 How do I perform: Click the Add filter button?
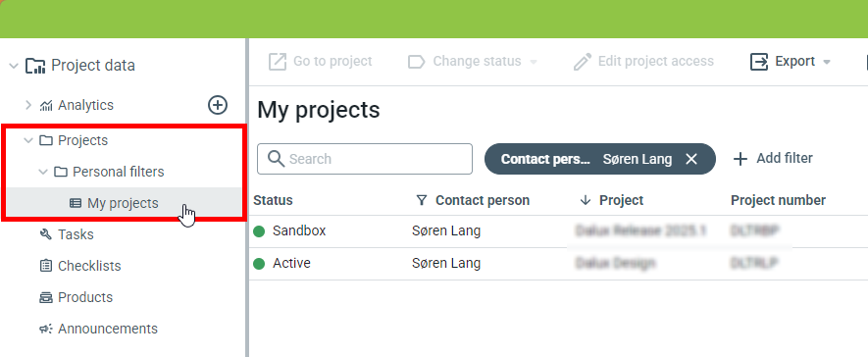(773, 159)
